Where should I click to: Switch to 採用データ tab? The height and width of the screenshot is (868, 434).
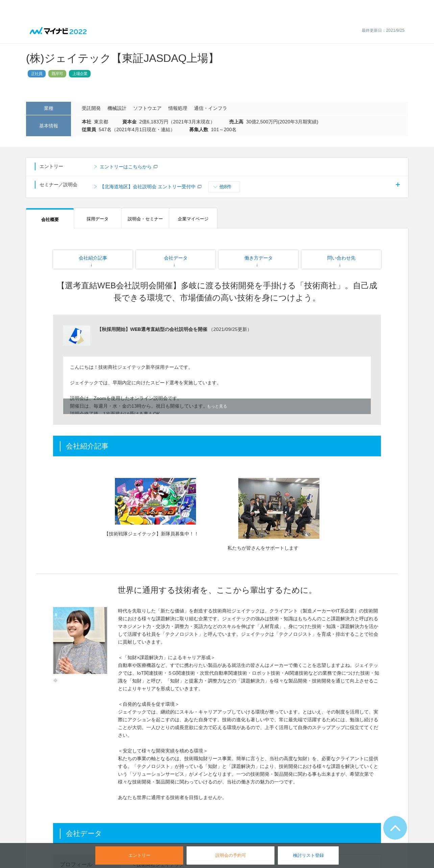coord(97,219)
